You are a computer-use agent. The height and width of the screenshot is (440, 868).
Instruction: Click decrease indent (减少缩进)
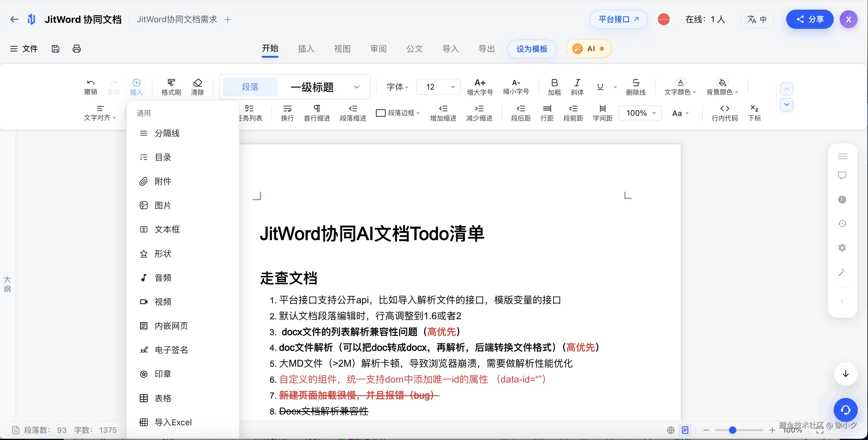(x=479, y=113)
